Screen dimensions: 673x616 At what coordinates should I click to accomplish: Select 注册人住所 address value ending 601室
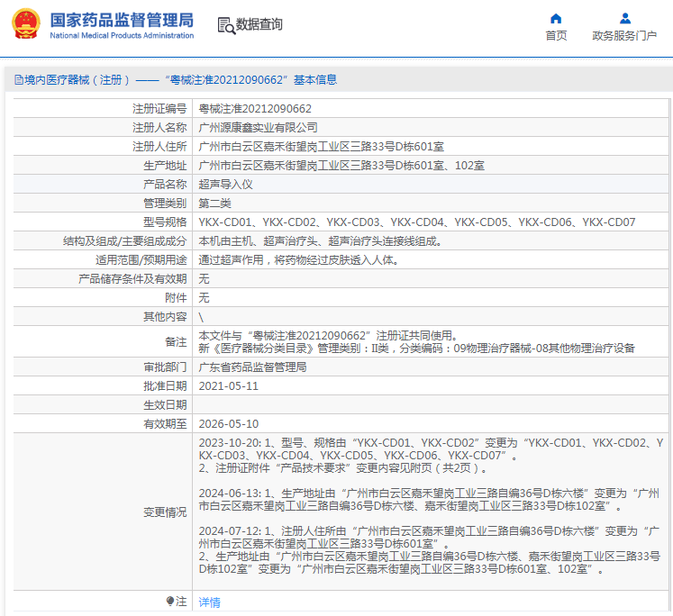pyautogui.click(x=321, y=147)
